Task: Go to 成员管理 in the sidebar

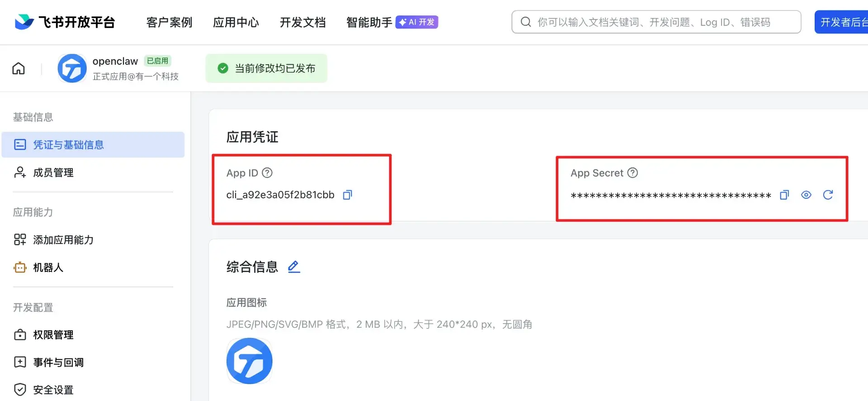Action: click(53, 172)
